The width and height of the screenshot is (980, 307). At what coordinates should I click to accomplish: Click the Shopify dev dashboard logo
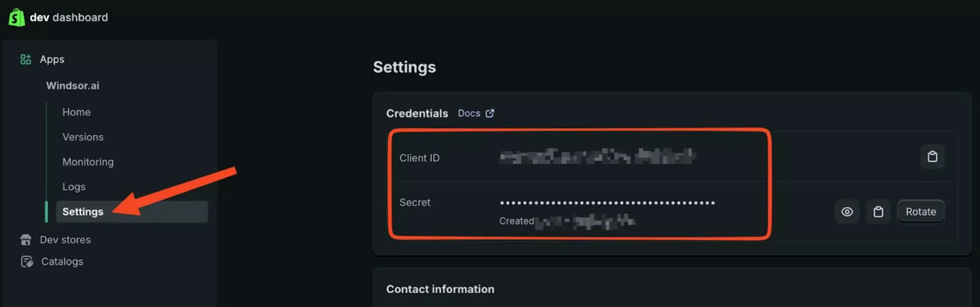coord(16,17)
